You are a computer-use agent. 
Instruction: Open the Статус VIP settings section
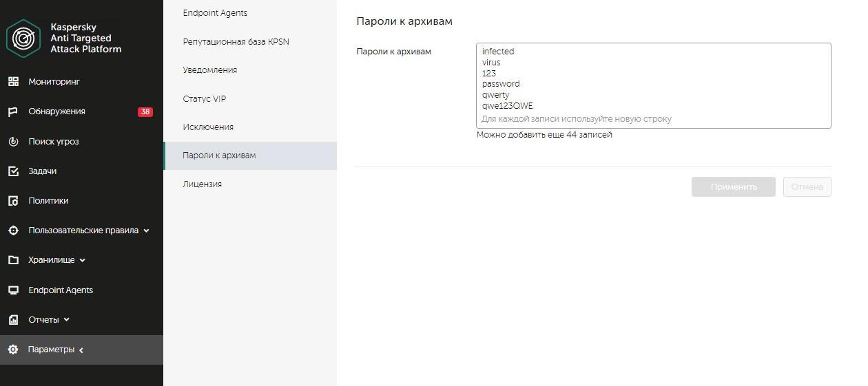pyautogui.click(x=204, y=99)
